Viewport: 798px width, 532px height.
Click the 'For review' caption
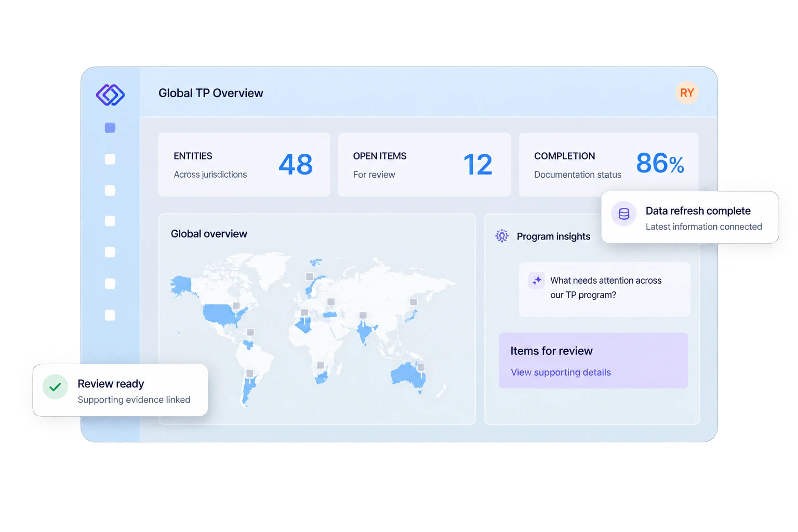pos(374,175)
